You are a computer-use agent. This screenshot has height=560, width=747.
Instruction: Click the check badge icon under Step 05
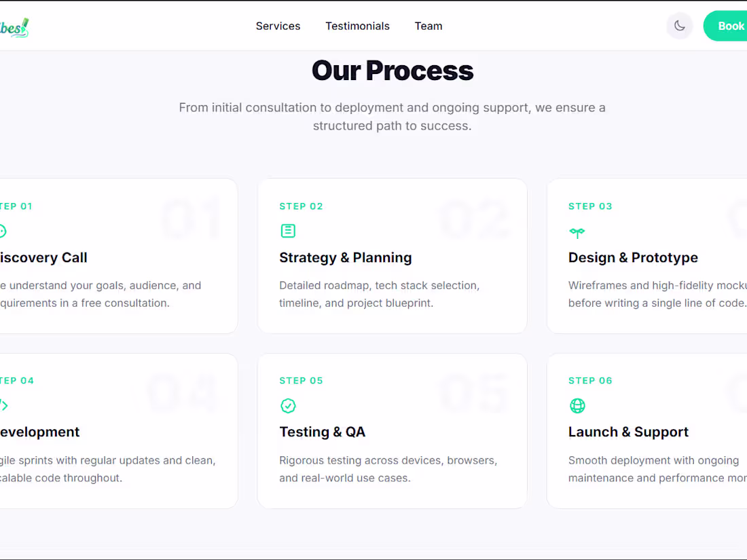pos(288,406)
